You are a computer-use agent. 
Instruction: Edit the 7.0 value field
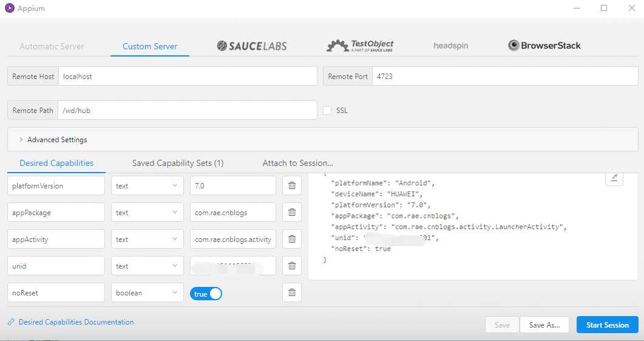point(233,185)
